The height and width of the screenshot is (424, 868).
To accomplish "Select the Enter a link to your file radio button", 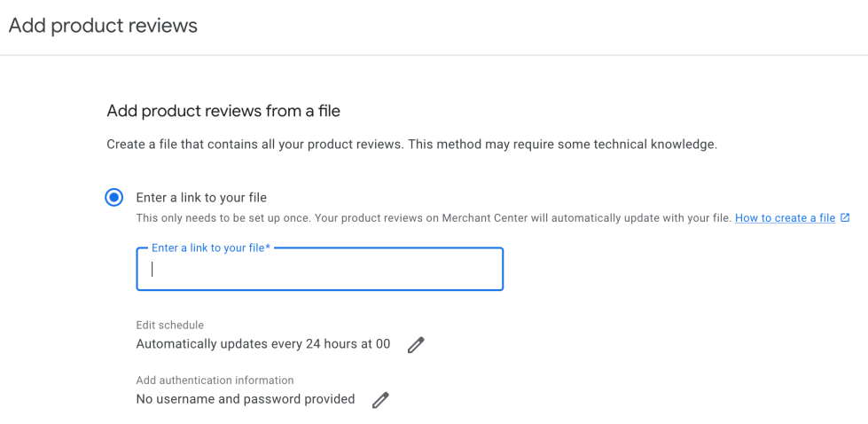I will (x=113, y=198).
